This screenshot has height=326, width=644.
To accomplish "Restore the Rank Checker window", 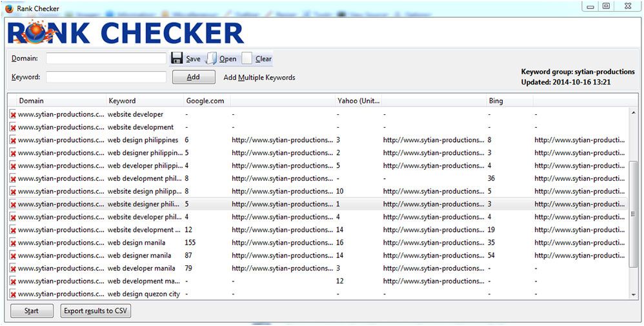I will pos(606,6).
